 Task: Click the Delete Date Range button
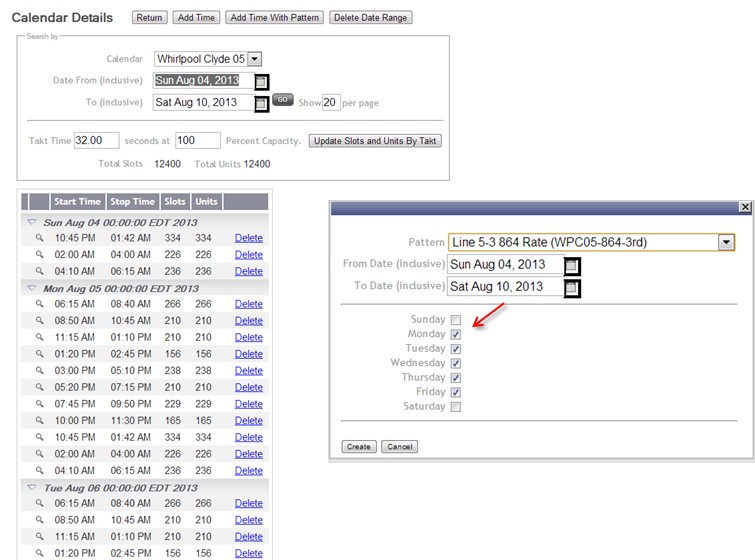click(370, 17)
